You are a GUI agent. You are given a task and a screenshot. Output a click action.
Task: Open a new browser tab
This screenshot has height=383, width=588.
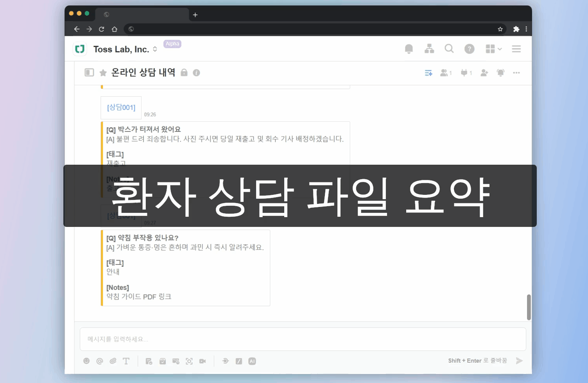(x=195, y=15)
